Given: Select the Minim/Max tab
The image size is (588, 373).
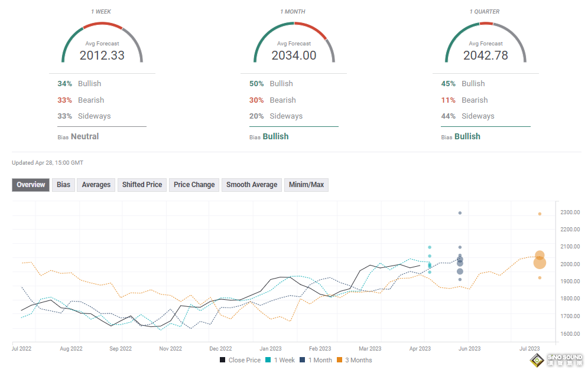Looking at the screenshot, I should (306, 185).
